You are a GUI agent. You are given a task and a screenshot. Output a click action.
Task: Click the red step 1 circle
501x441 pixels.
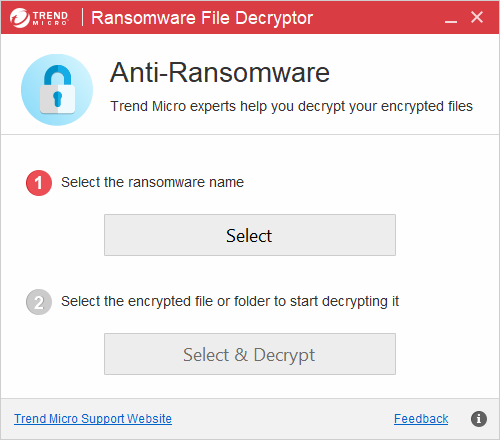pyautogui.click(x=39, y=183)
